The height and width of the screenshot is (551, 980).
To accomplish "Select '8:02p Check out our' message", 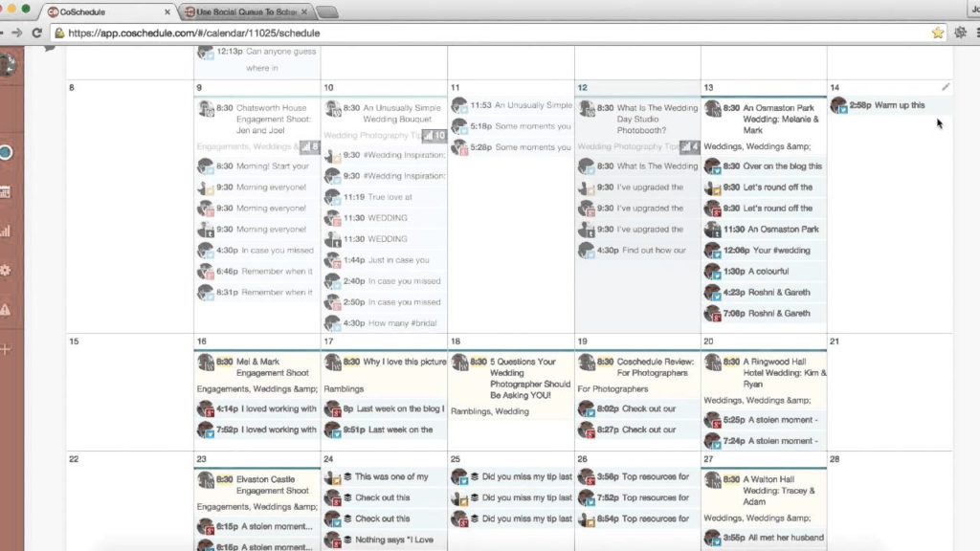I will point(637,409).
